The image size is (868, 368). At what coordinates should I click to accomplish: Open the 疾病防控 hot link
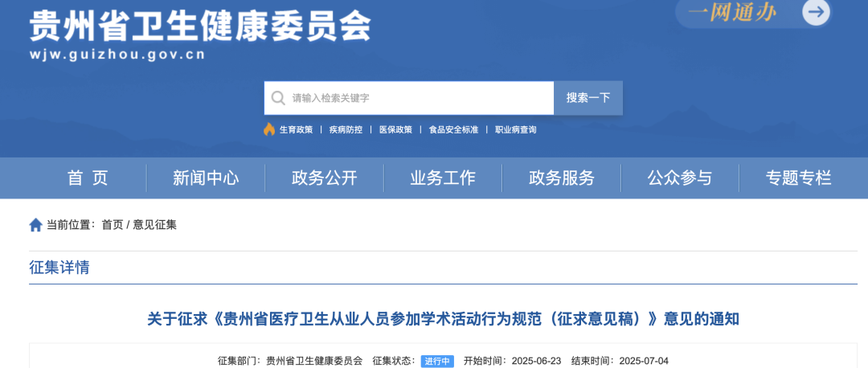(x=346, y=129)
